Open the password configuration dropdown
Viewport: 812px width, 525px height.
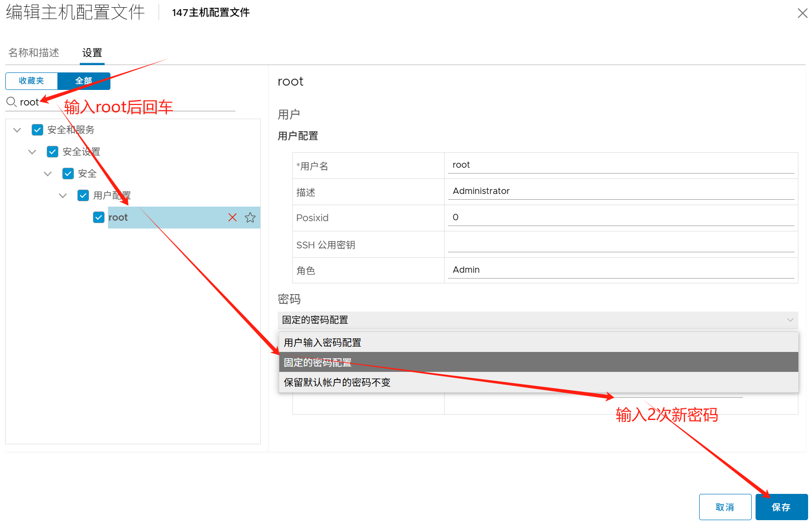[538, 320]
